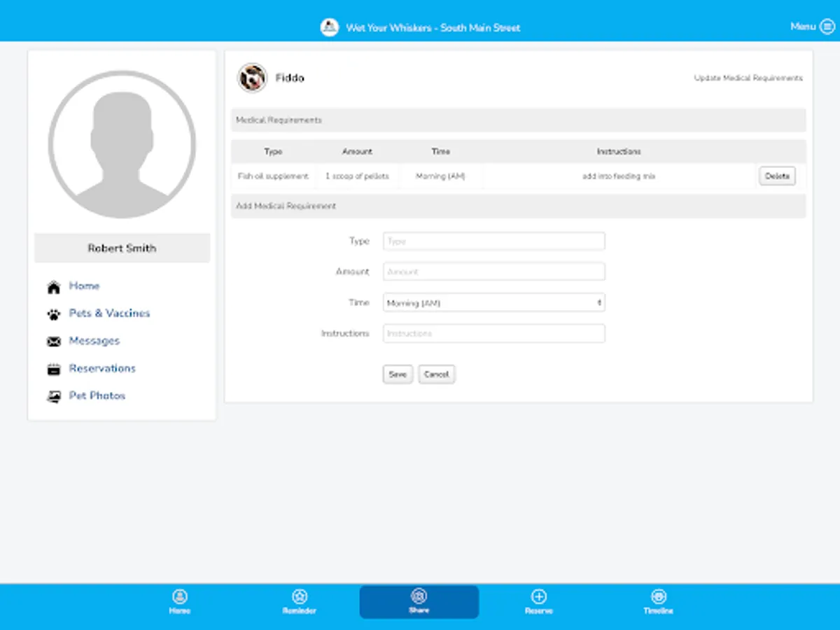Open the Home link in sidebar
The image size is (840, 630).
pos(84,286)
